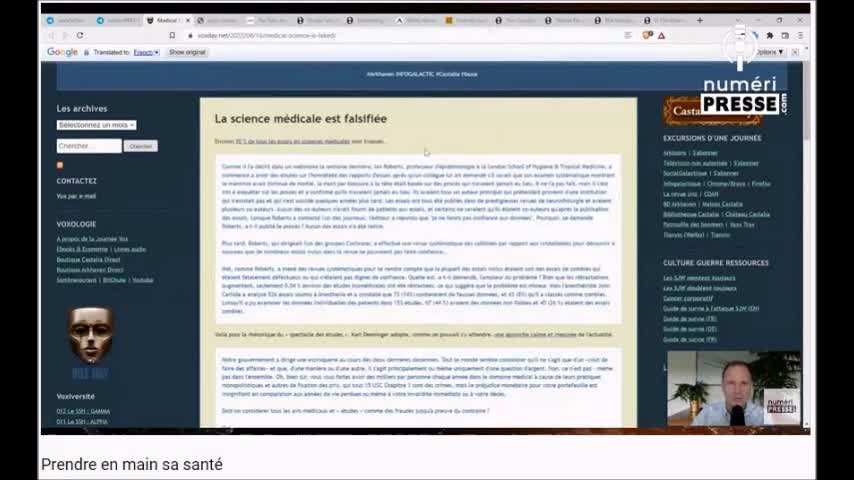Open 'Sélectionnez un mois' archive dropdown
This screenshot has height=480, width=854.
coord(96,125)
